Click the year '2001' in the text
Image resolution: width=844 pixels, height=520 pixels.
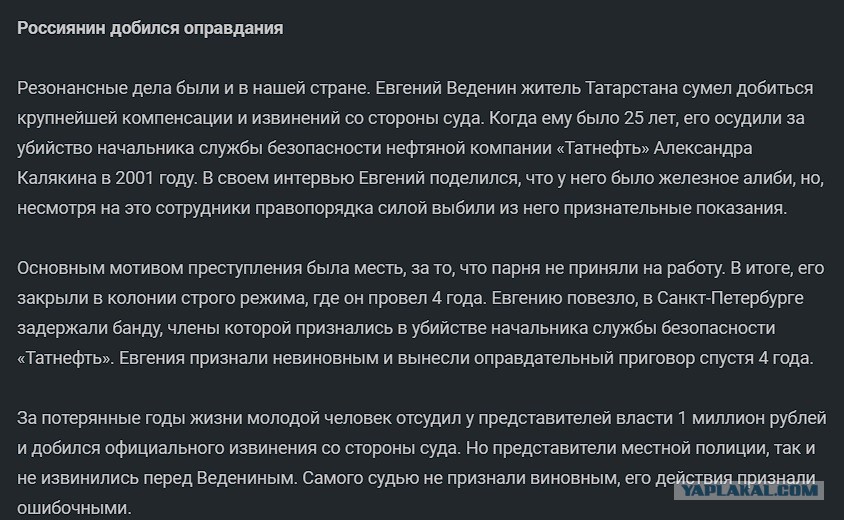pos(135,178)
